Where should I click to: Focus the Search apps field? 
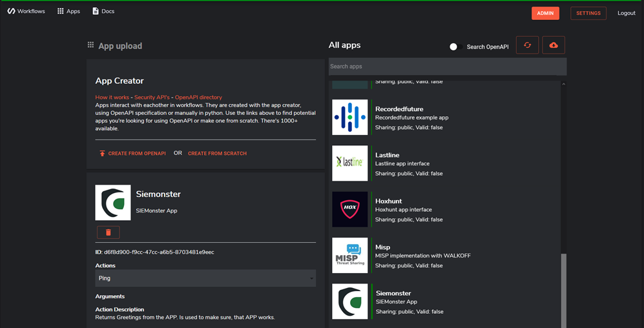coord(448,67)
